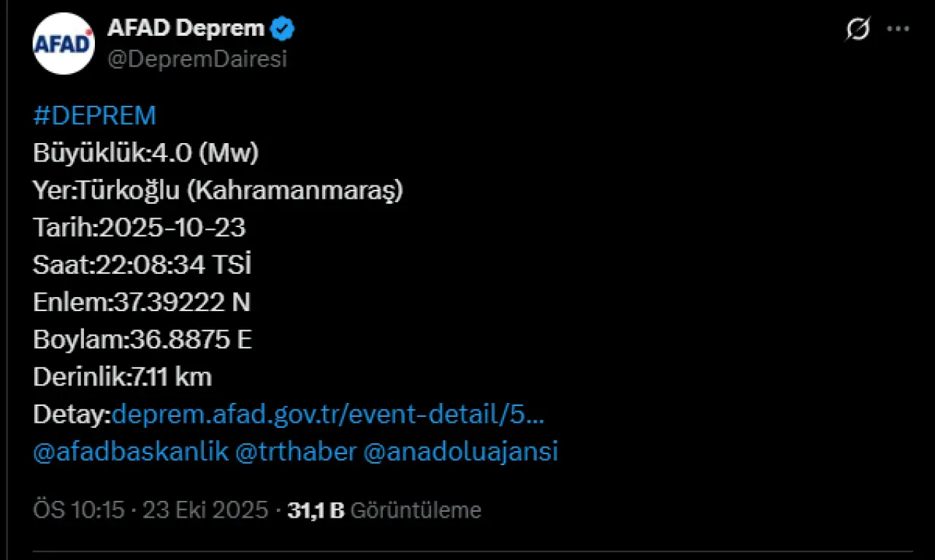The height and width of the screenshot is (560, 935).
Task: Click the AFAD profile avatar
Action: 64,43
